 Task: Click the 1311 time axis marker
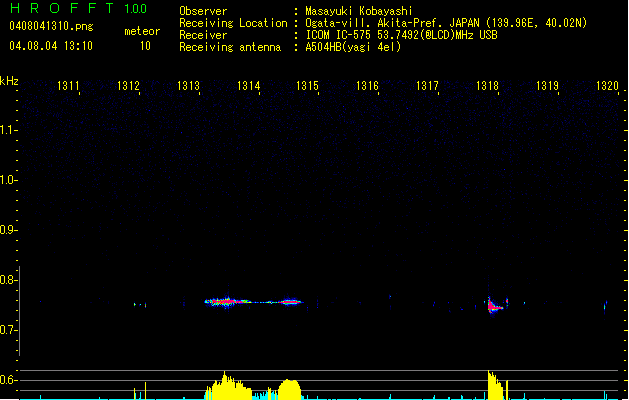[68, 86]
